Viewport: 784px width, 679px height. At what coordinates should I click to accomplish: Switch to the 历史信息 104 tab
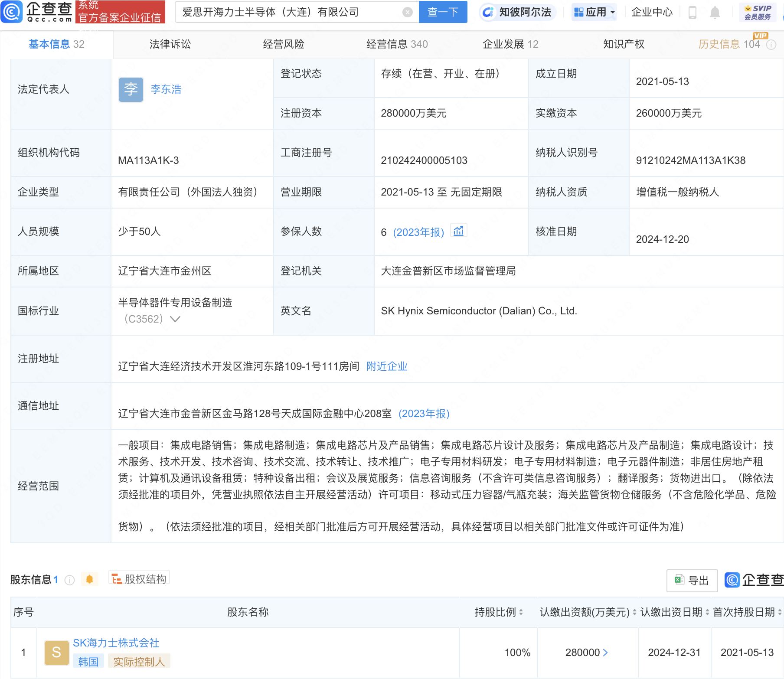click(x=729, y=44)
